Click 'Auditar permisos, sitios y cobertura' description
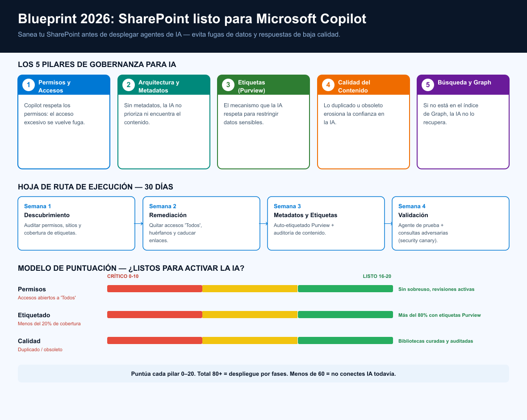 [52, 229]
